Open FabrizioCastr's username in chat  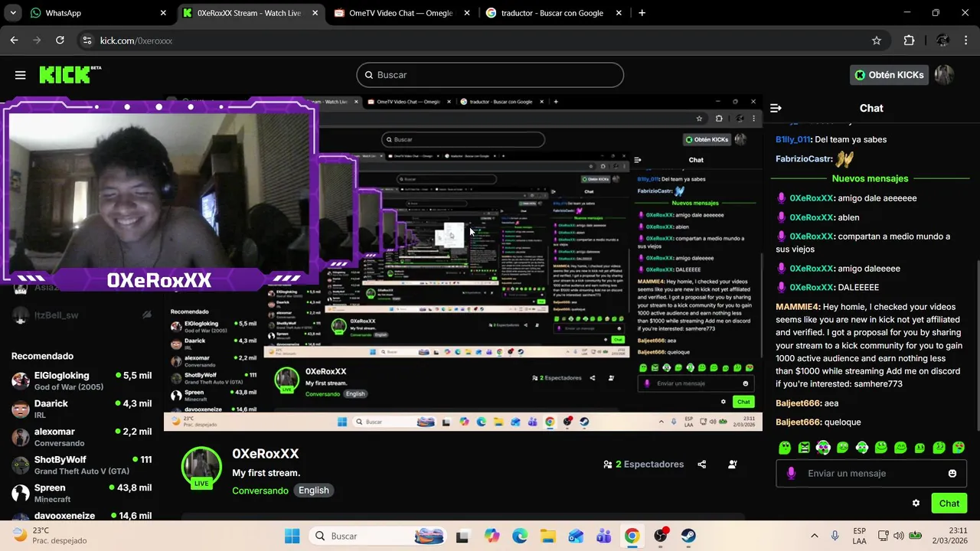coord(804,158)
